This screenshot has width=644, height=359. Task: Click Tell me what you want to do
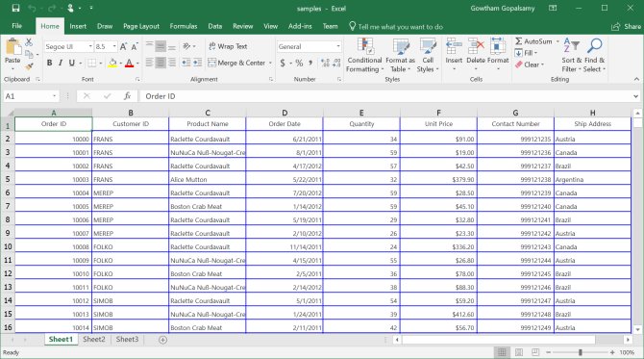(x=396, y=27)
